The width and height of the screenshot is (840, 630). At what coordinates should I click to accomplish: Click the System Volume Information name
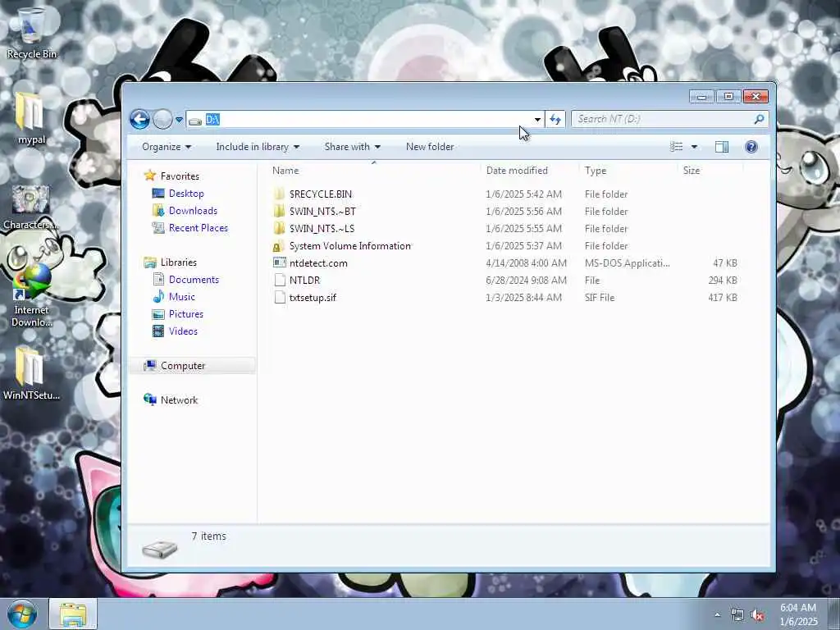coord(349,246)
